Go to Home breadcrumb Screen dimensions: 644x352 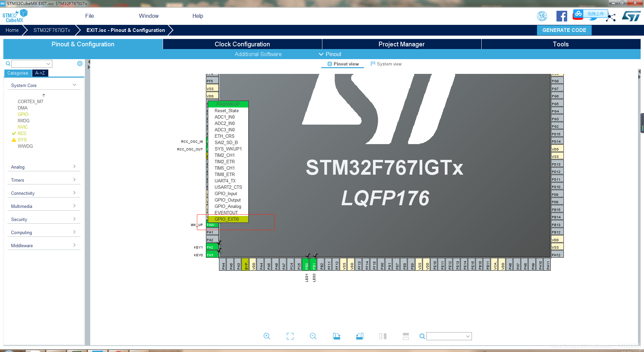coord(12,30)
